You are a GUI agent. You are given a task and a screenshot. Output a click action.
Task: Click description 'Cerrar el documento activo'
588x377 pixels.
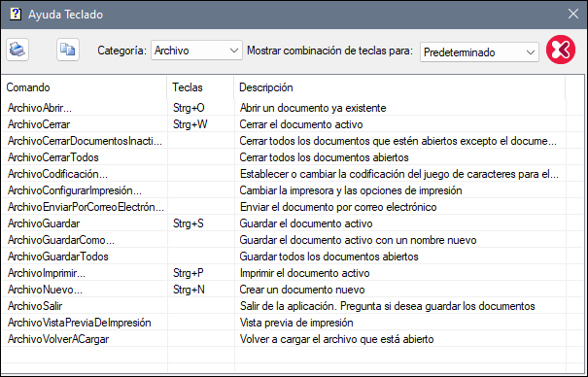301,124
